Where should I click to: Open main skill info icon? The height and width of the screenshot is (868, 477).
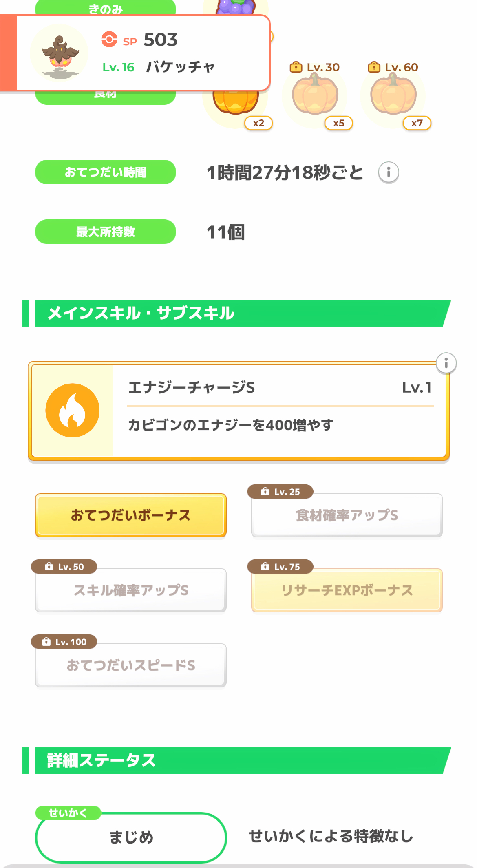pos(446,363)
